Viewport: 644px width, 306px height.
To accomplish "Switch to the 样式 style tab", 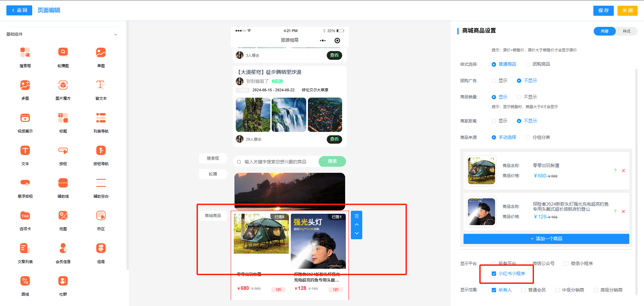I will pyautogui.click(x=626, y=31).
